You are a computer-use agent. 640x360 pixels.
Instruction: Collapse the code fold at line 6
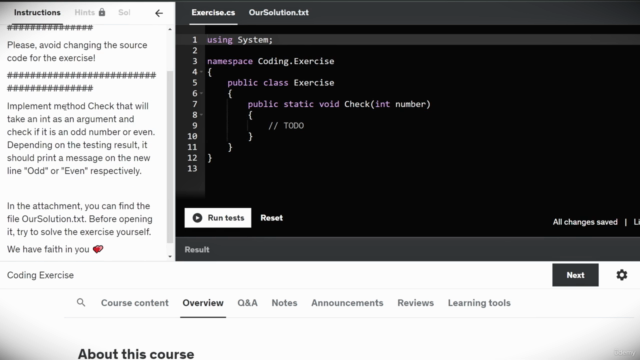pos(201,93)
